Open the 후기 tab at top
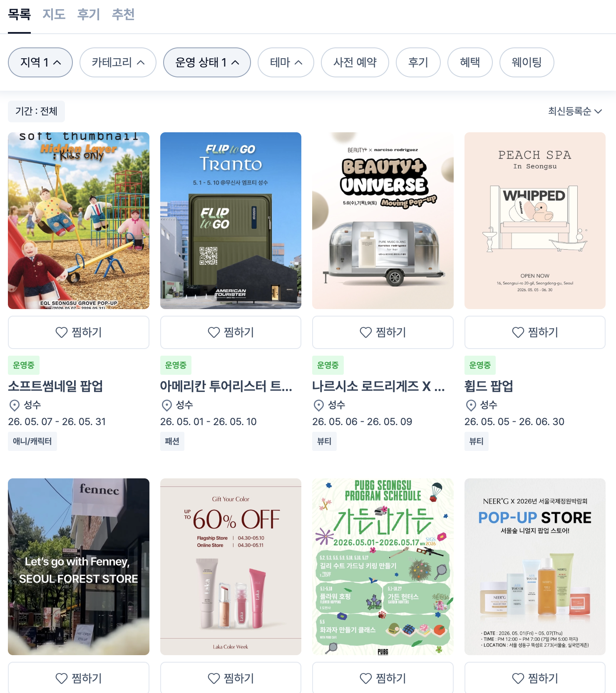Viewport: 616px width, 693px height. pos(89,15)
